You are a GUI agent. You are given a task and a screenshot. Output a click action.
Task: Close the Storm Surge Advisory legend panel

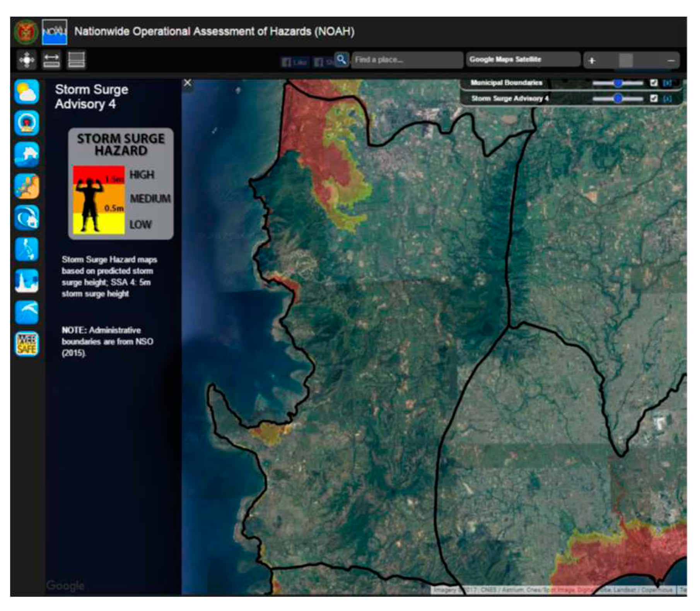pyautogui.click(x=188, y=83)
